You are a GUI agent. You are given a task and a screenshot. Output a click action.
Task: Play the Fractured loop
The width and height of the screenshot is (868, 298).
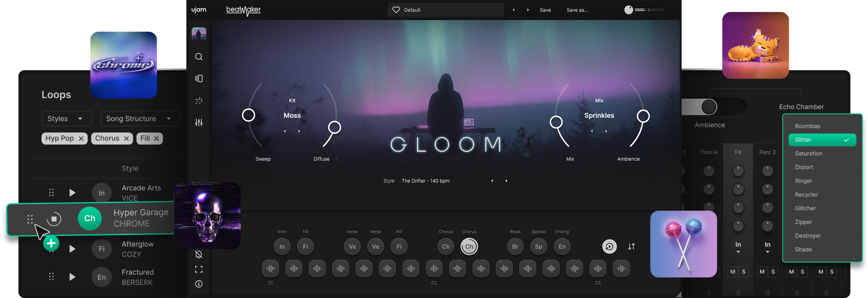point(72,277)
